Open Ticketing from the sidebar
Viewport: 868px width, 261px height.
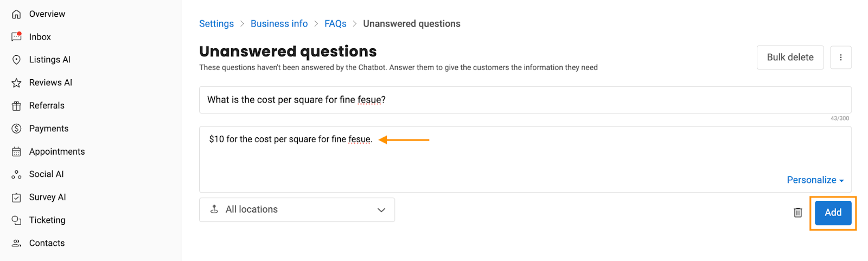47,220
